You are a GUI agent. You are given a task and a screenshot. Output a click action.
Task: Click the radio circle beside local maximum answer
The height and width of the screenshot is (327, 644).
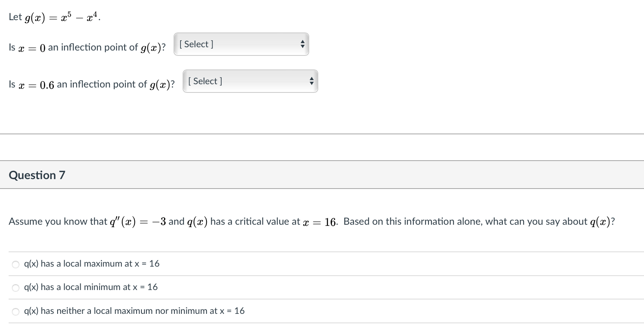pyautogui.click(x=15, y=264)
